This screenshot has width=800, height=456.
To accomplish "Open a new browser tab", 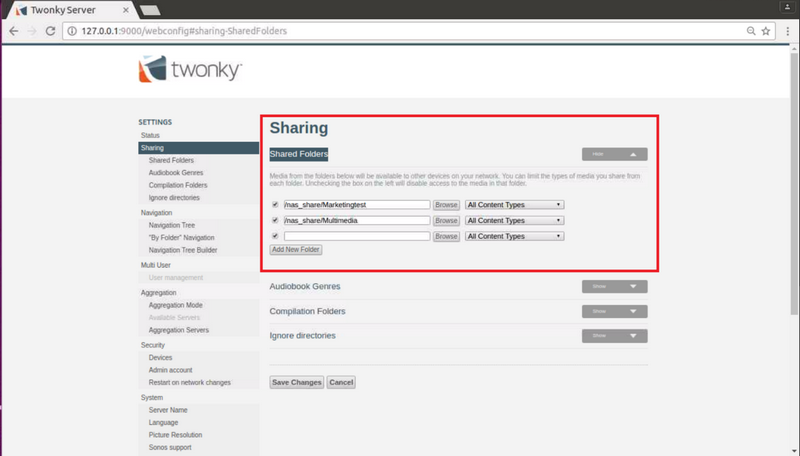I will pyautogui.click(x=150, y=10).
